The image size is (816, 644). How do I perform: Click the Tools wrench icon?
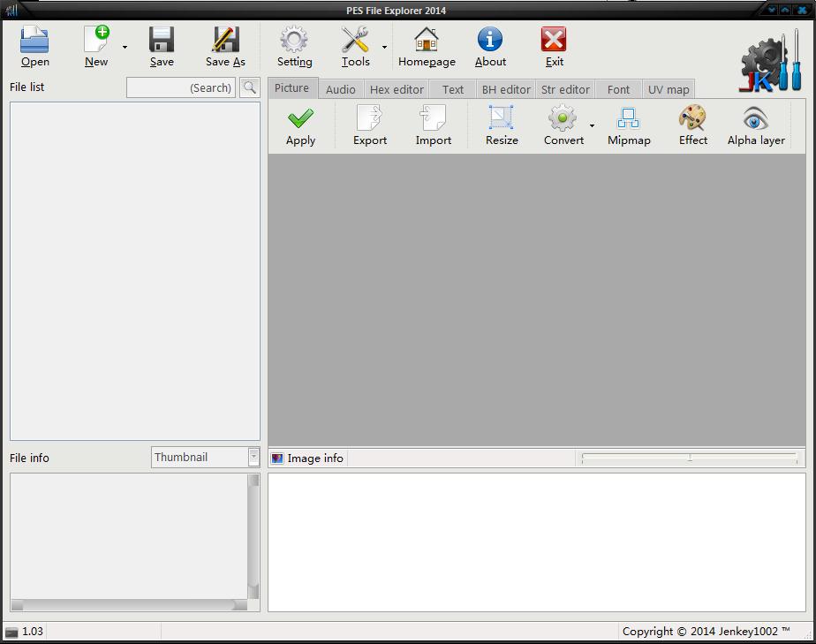(355, 40)
